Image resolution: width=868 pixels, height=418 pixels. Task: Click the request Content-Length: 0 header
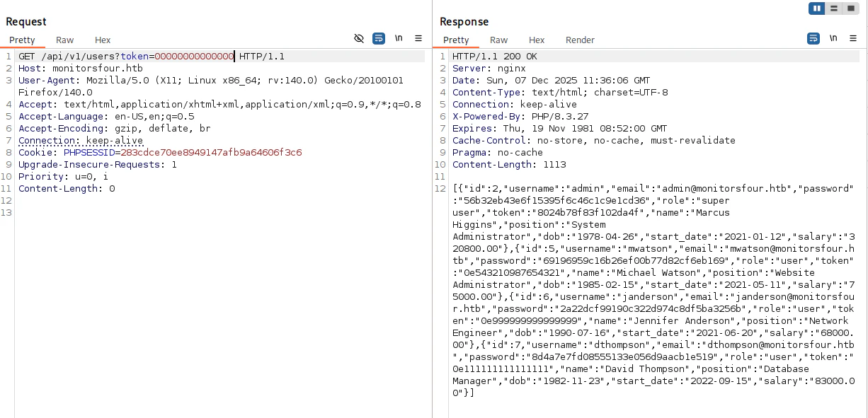67,188
